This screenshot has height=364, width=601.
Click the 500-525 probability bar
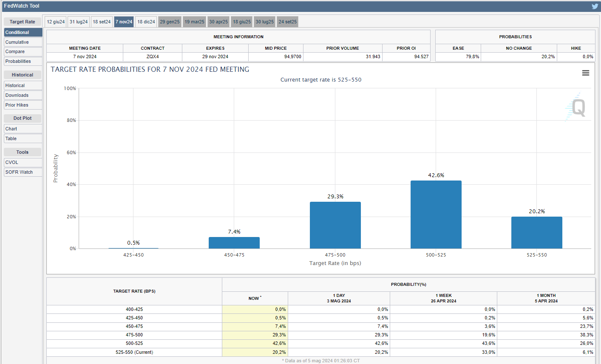(x=436, y=214)
